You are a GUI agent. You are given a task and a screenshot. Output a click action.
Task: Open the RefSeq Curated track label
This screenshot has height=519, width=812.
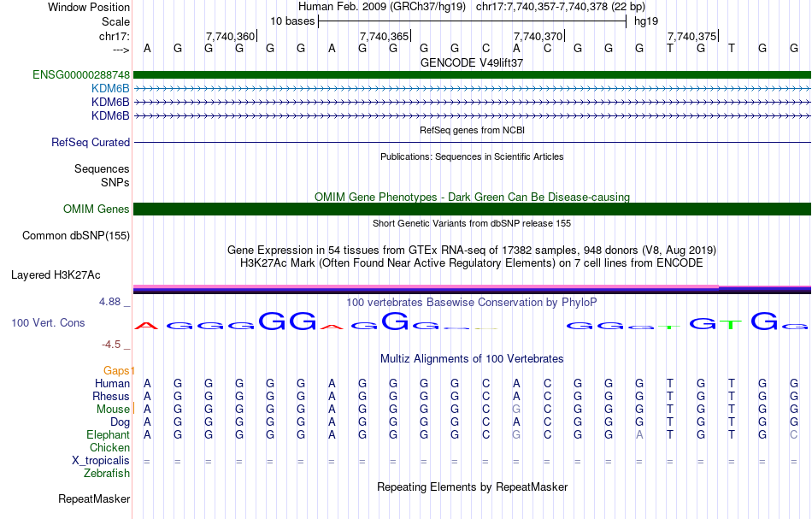[91, 143]
